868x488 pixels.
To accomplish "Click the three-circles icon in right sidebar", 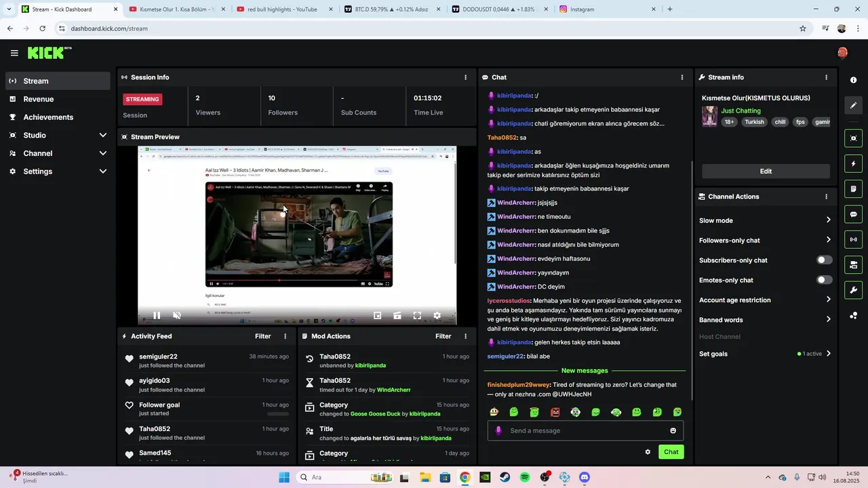I will click(x=853, y=315).
